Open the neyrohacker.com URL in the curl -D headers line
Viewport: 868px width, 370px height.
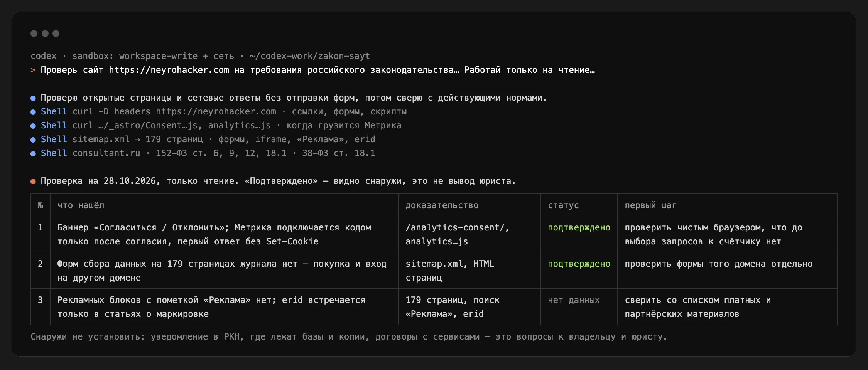(216, 112)
